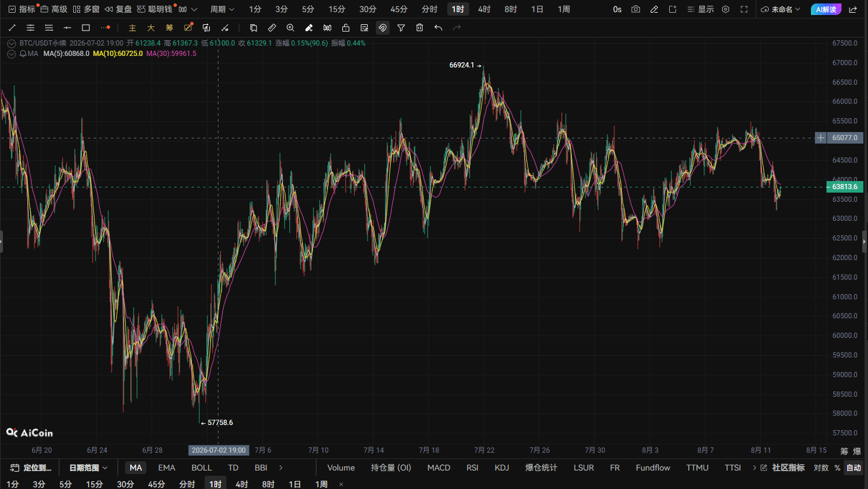This screenshot has height=489, width=868.
Task: Switch to 4时 timeframe in top bar
Action: pos(484,9)
